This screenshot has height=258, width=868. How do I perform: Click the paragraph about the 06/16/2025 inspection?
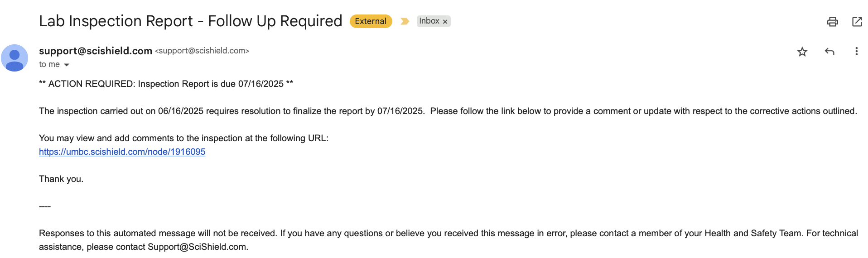pyautogui.click(x=448, y=111)
